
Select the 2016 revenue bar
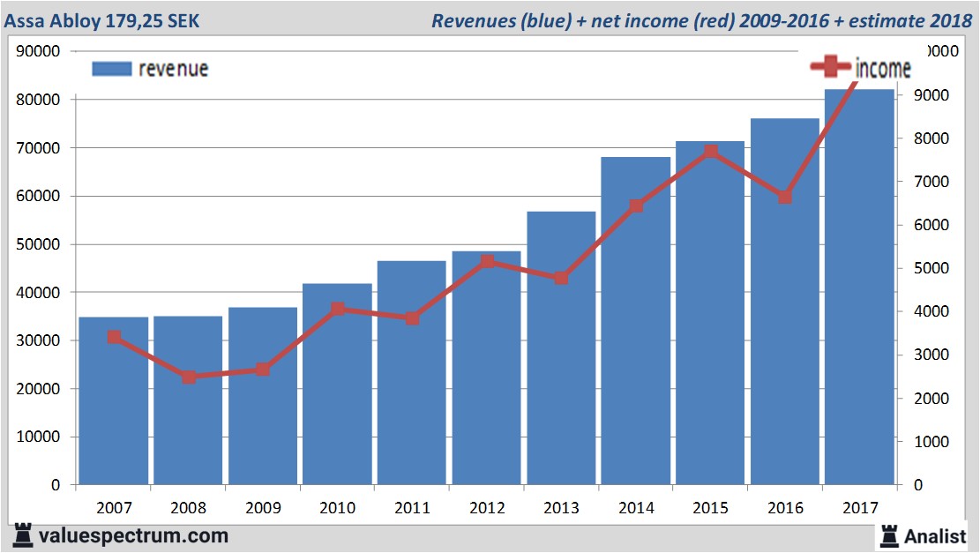point(785,301)
